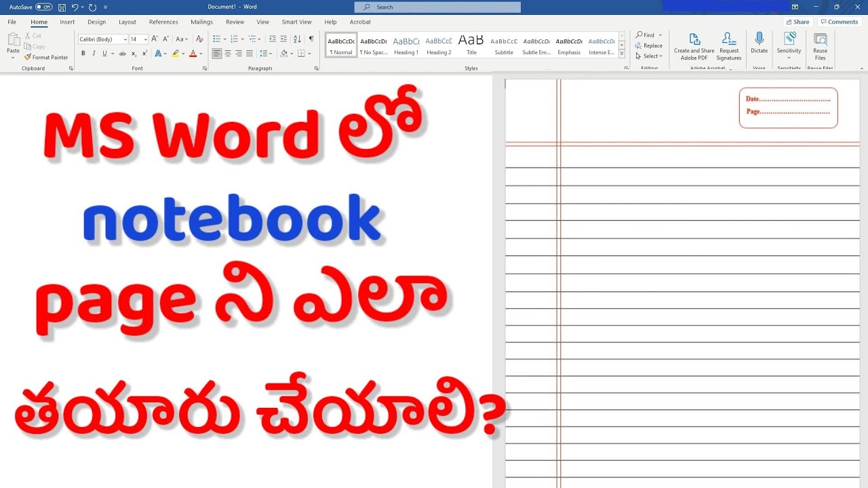Open the View tab
The image size is (868, 488).
pyautogui.click(x=263, y=22)
